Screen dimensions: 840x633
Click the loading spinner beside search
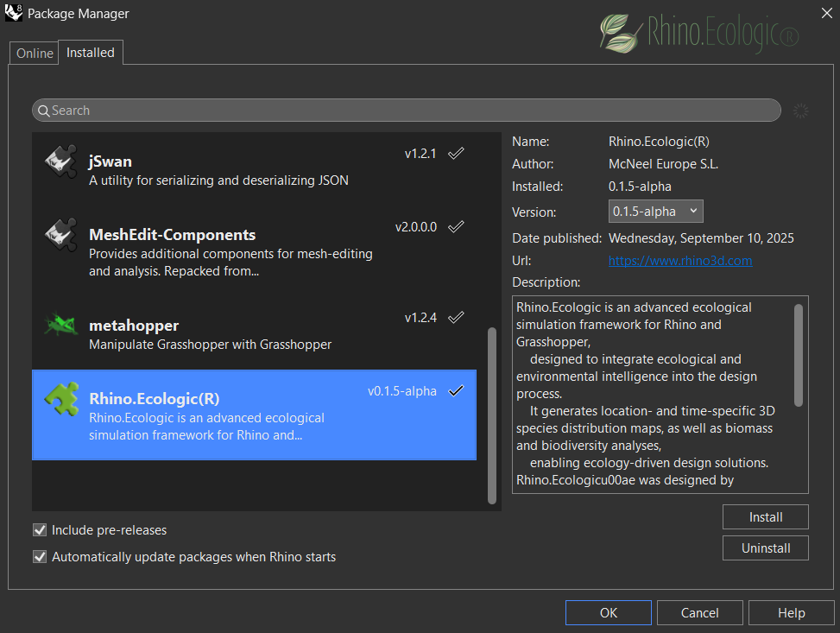click(800, 111)
